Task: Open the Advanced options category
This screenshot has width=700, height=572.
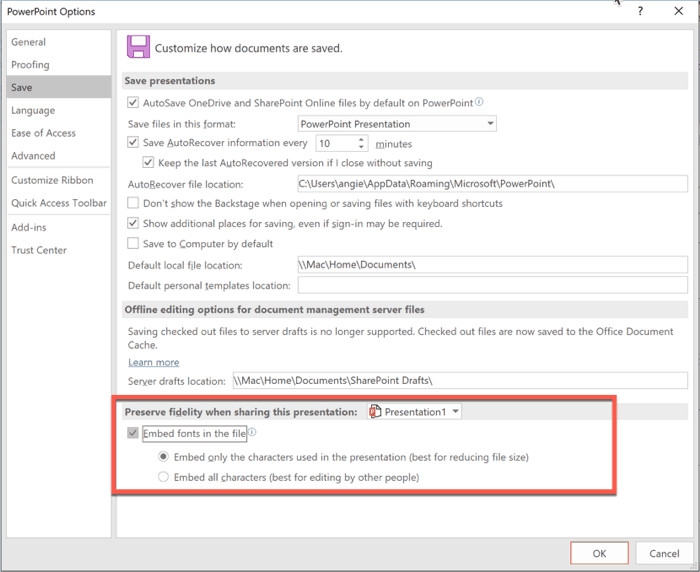Action: pos(58,156)
